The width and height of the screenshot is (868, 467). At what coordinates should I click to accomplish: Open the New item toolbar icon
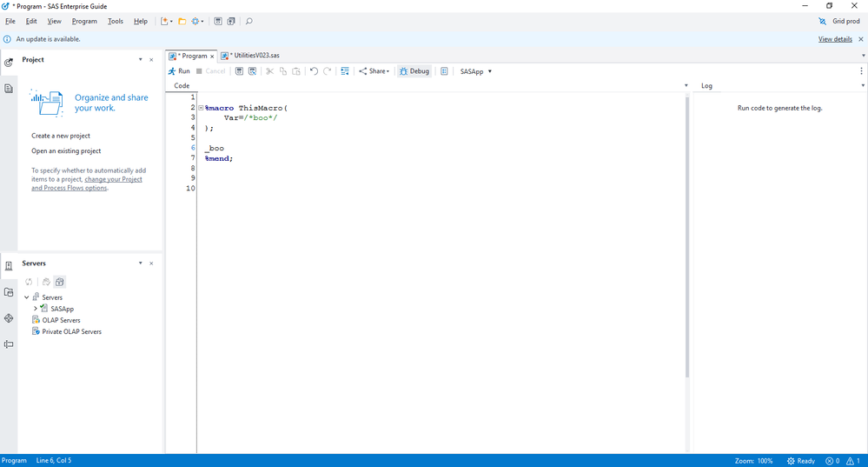pos(166,21)
